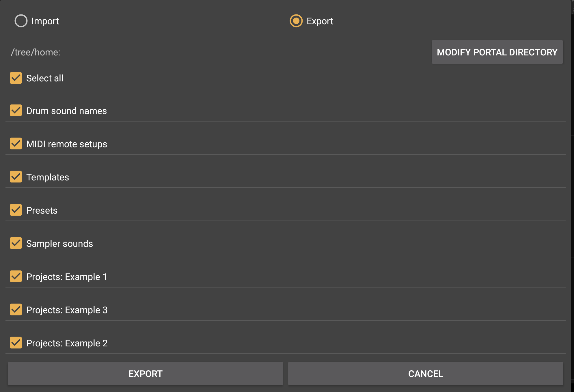This screenshot has height=392, width=574.
Task: Toggle Sampler sounds checkbox
Action: (x=16, y=243)
